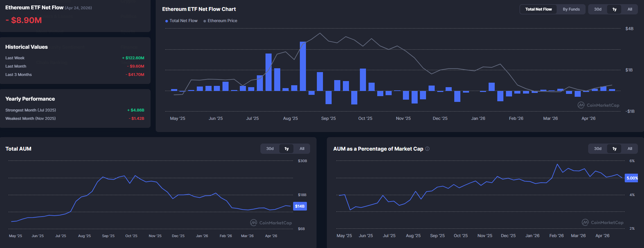The width and height of the screenshot is (644, 248).
Task: Click the Strongest Month (Jul 2025) row
Action: point(75,110)
